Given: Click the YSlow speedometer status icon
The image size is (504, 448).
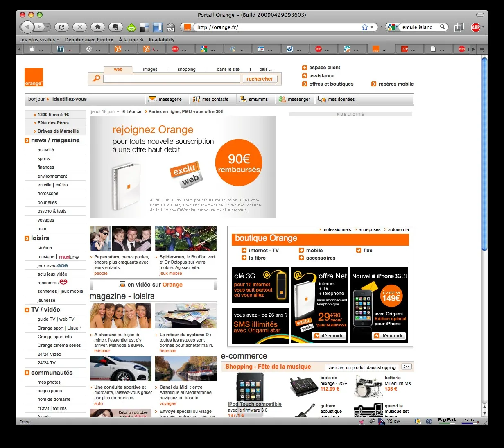Looking at the screenshot, I should point(381,421).
